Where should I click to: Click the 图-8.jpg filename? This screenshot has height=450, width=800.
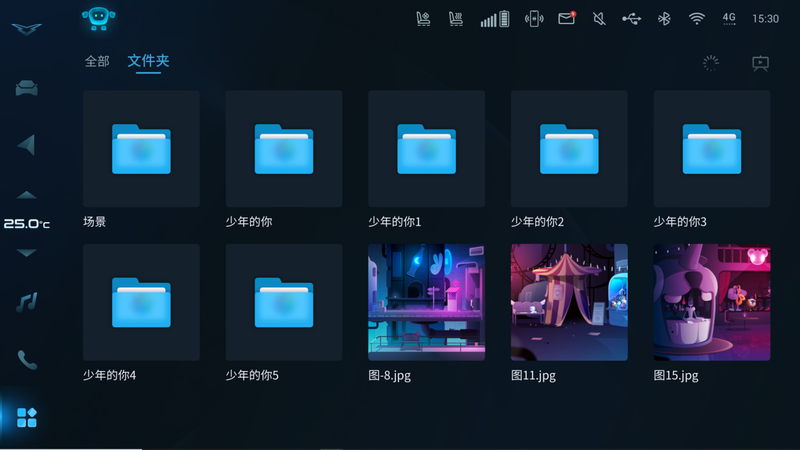coord(389,376)
